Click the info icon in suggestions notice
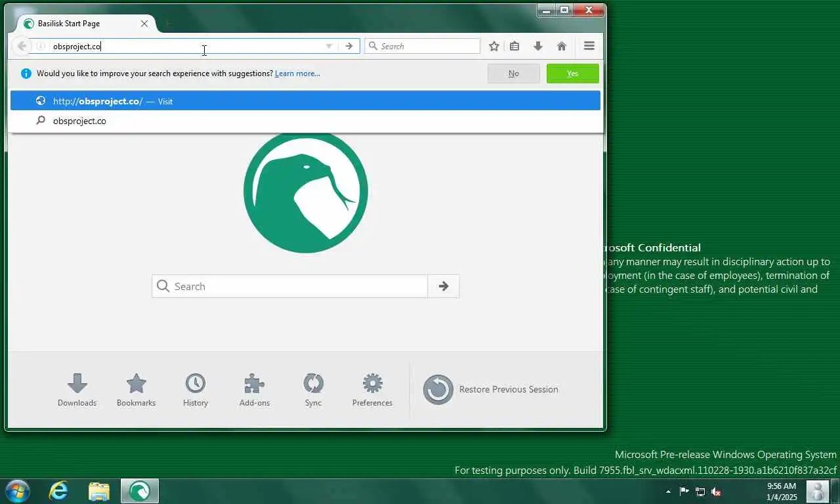The image size is (840, 504). coord(26,73)
